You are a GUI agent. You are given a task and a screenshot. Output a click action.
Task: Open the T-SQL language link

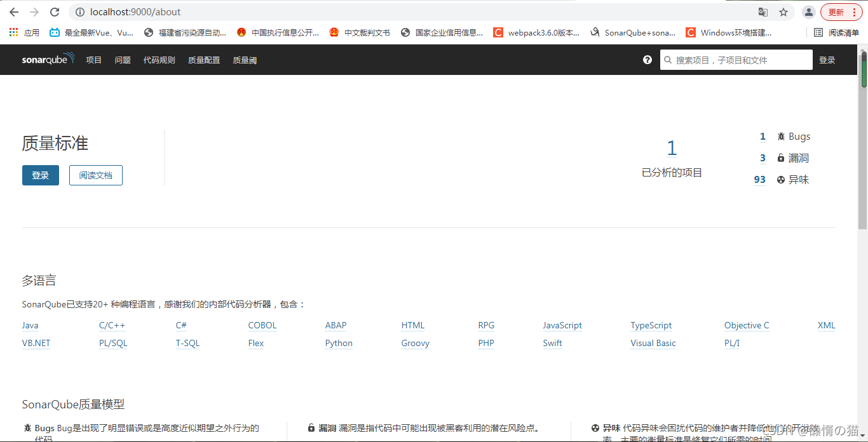(x=187, y=343)
